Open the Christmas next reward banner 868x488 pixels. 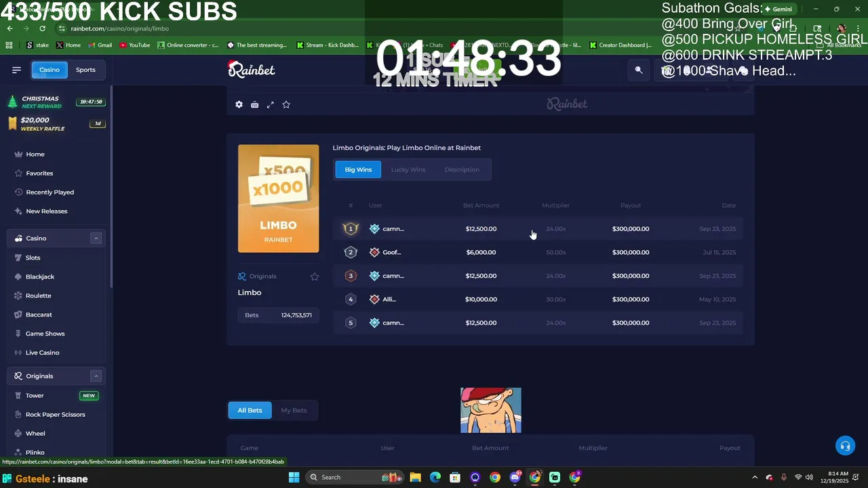56,102
